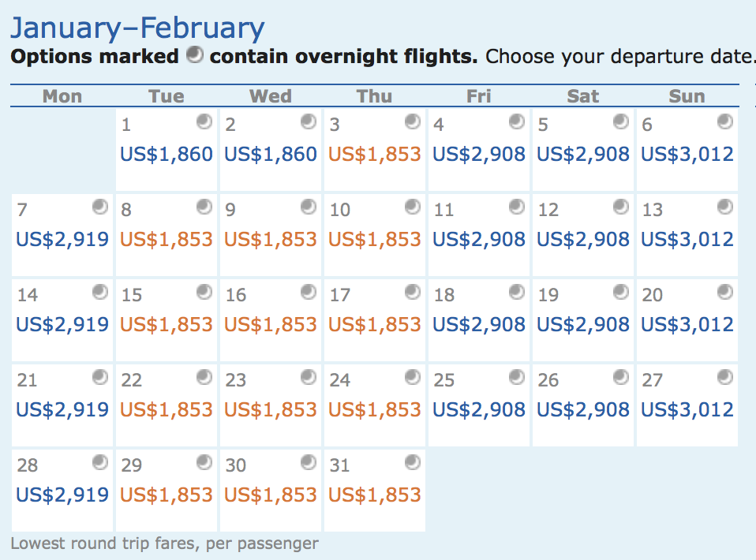This screenshot has height=560, width=756.
Task: Select US$2,908 fare on January 25
Action: (479, 409)
